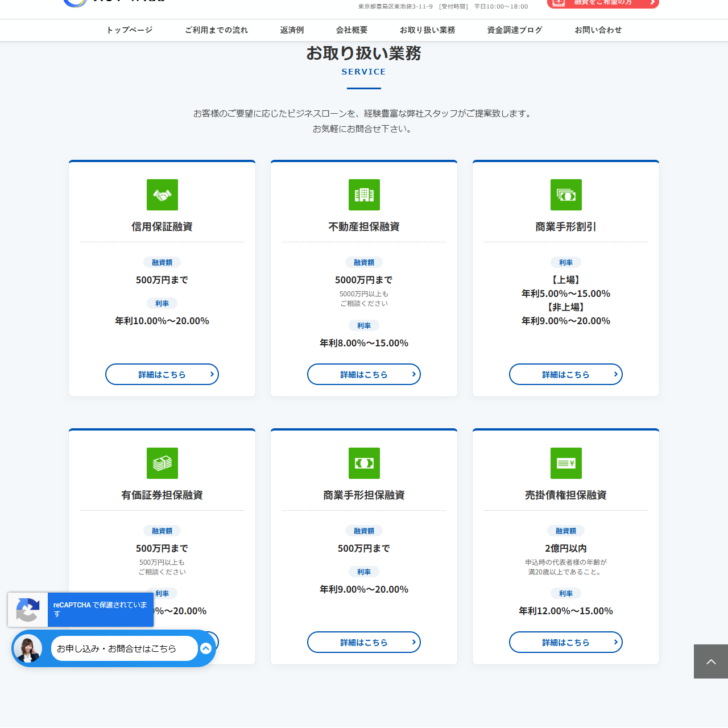
Task: Click the handshake icon for 信用保証融資
Action: click(x=162, y=195)
